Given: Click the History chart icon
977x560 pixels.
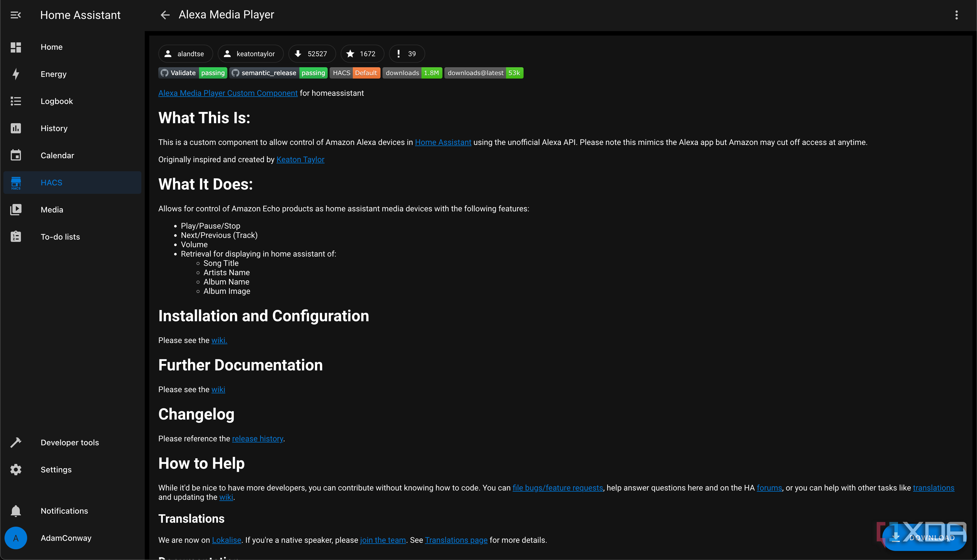Looking at the screenshot, I should [x=16, y=129].
